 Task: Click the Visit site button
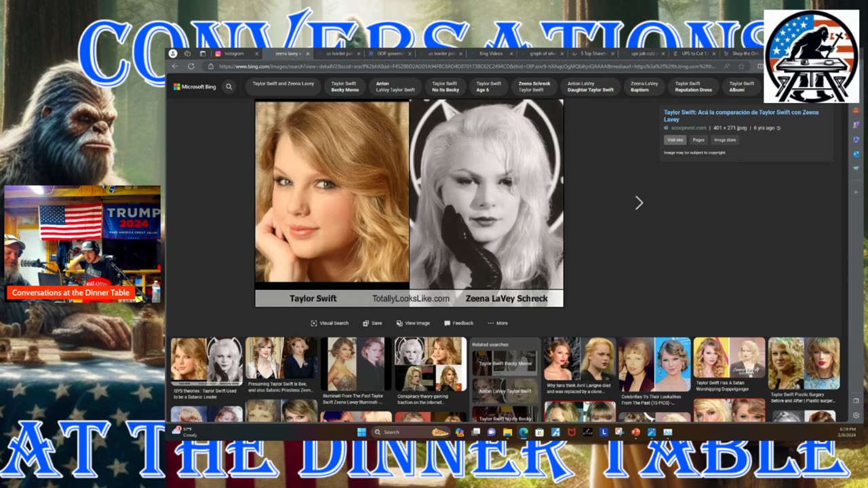[675, 140]
